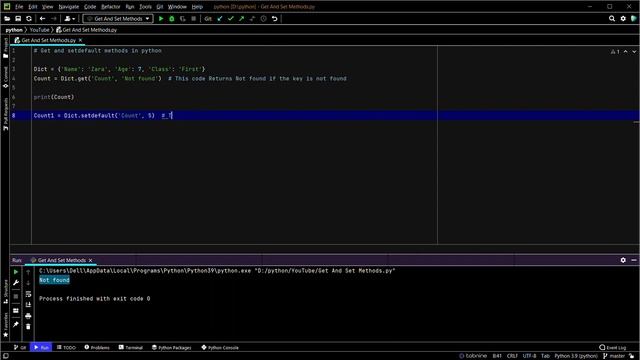
Task: Open the user account dropdown in the toolbar
Action: [x=69, y=19]
